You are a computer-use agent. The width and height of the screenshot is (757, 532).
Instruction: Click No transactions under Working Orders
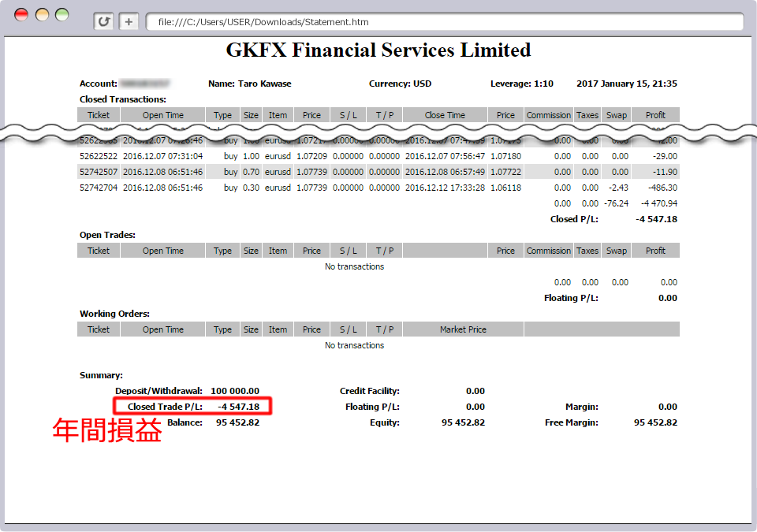(354, 345)
